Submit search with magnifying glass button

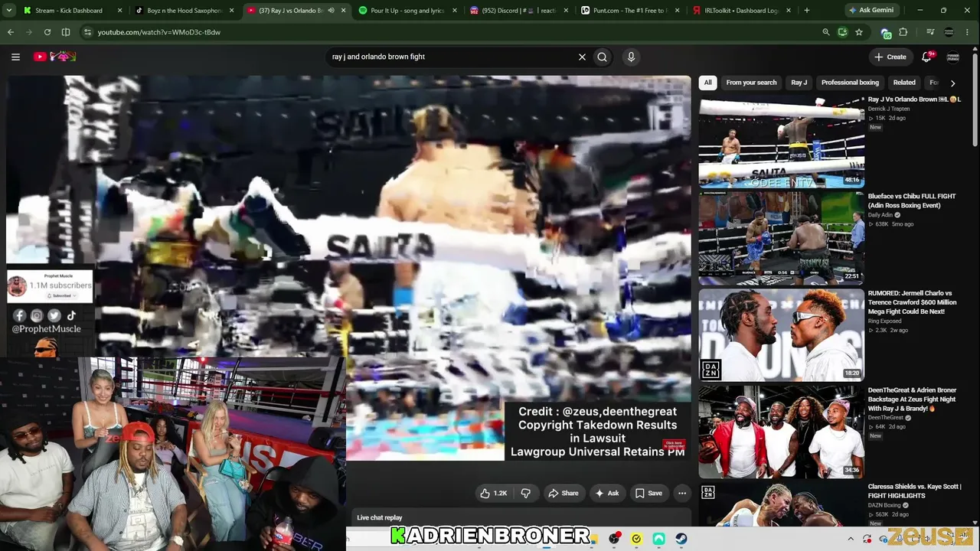603,57
